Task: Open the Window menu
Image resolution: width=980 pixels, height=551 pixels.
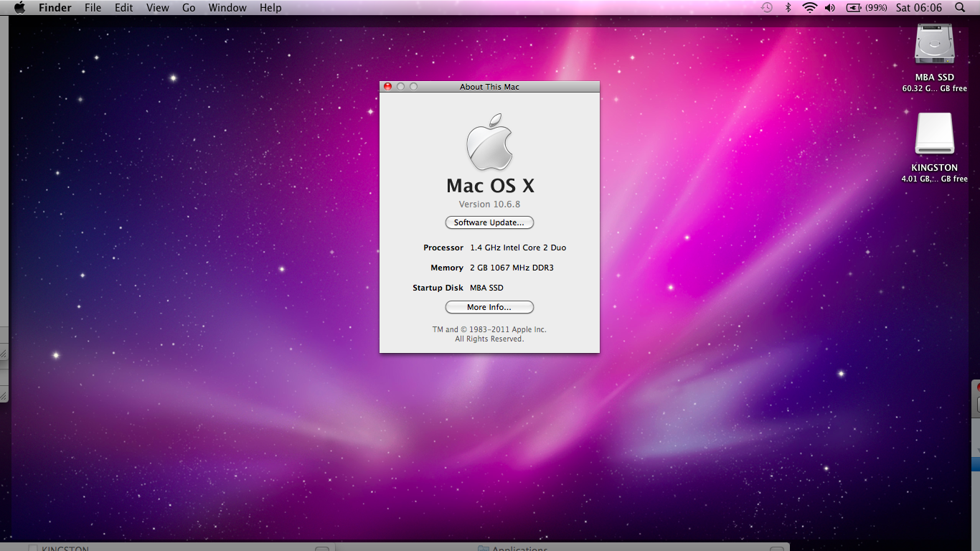Action: pyautogui.click(x=227, y=8)
